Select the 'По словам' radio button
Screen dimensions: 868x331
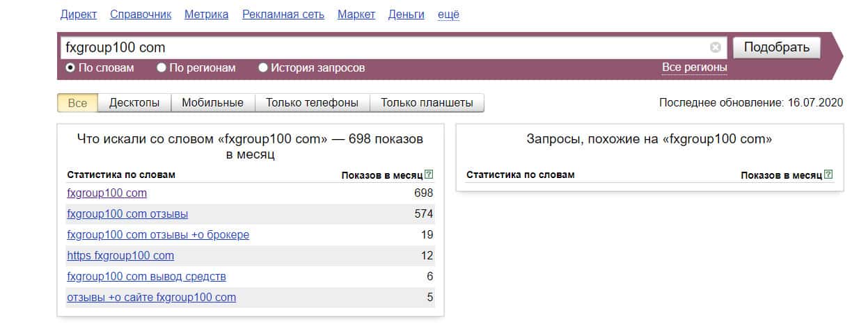click(x=70, y=68)
